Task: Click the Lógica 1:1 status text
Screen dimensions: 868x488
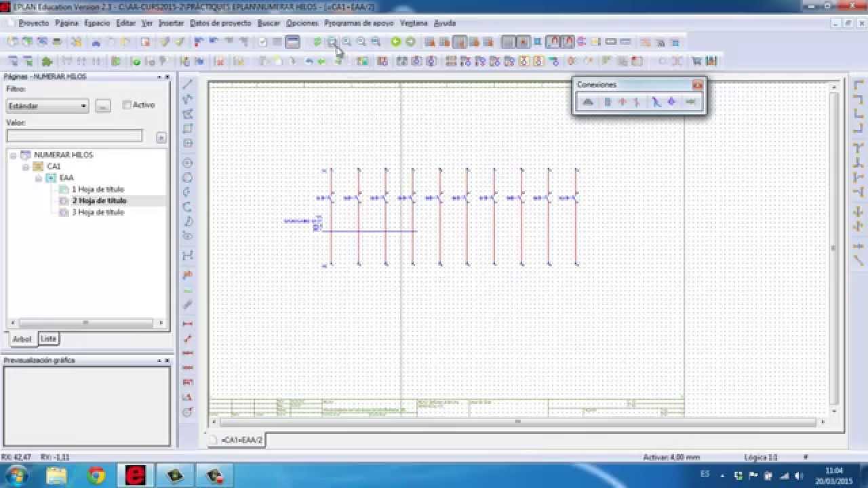Action: tap(761, 457)
